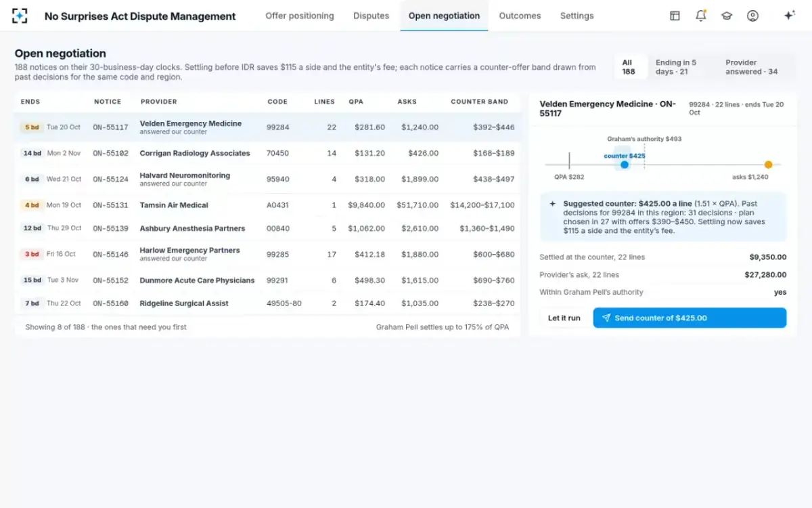The image size is (812, 508).
Task: Select the Harlow Emergency Partners row
Action: click(x=267, y=254)
